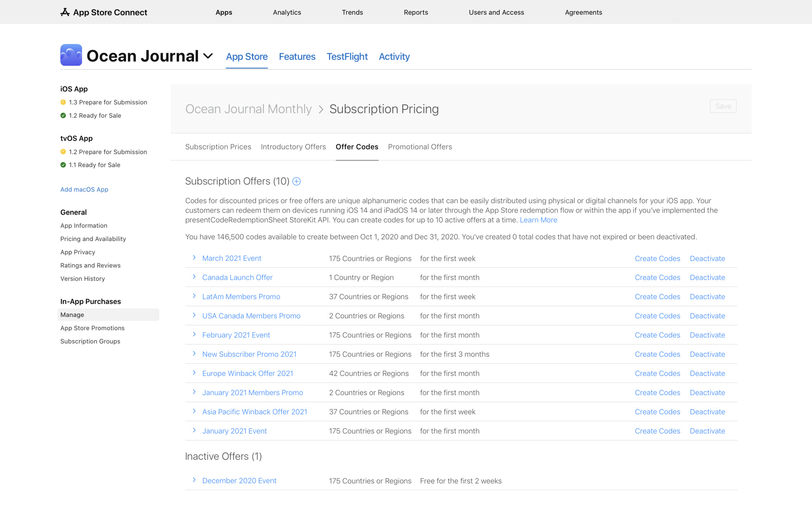The width and height of the screenshot is (812, 508).
Task: Create Codes for February 2021 Event
Action: (657, 335)
